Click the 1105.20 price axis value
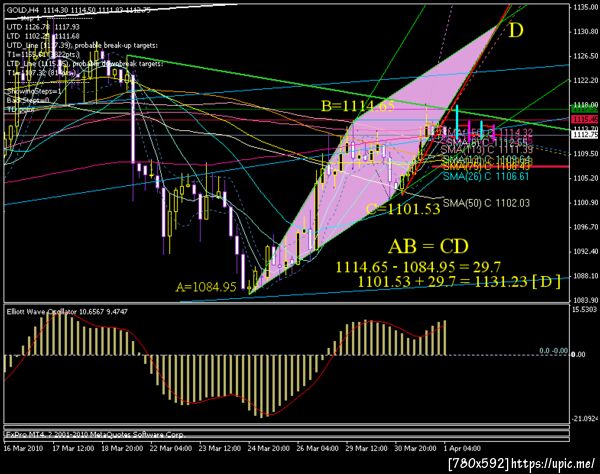The width and height of the screenshot is (600, 474). (x=585, y=178)
